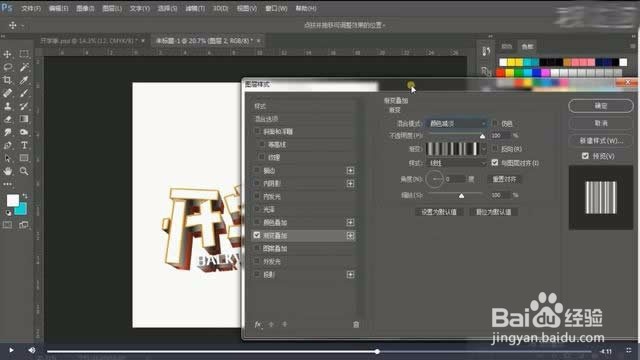Click the gradient preview swatch
Screen dimensions: 640x360
tap(452, 149)
